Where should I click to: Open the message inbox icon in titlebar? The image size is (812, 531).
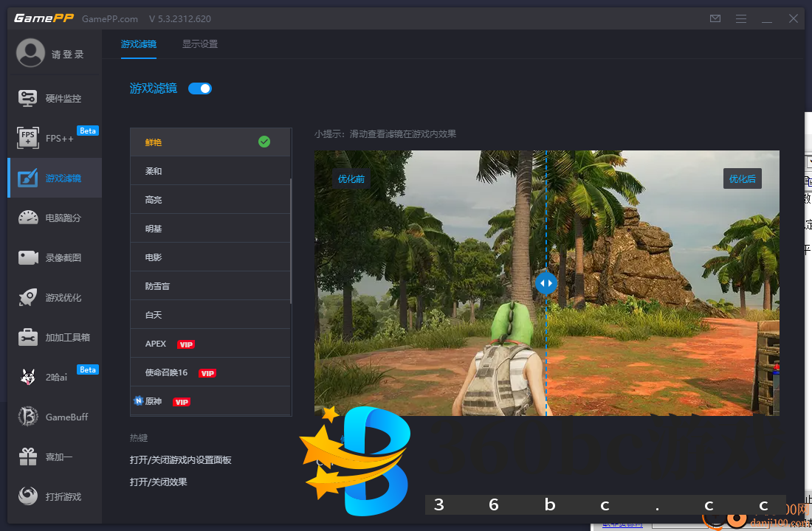(x=715, y=18)
